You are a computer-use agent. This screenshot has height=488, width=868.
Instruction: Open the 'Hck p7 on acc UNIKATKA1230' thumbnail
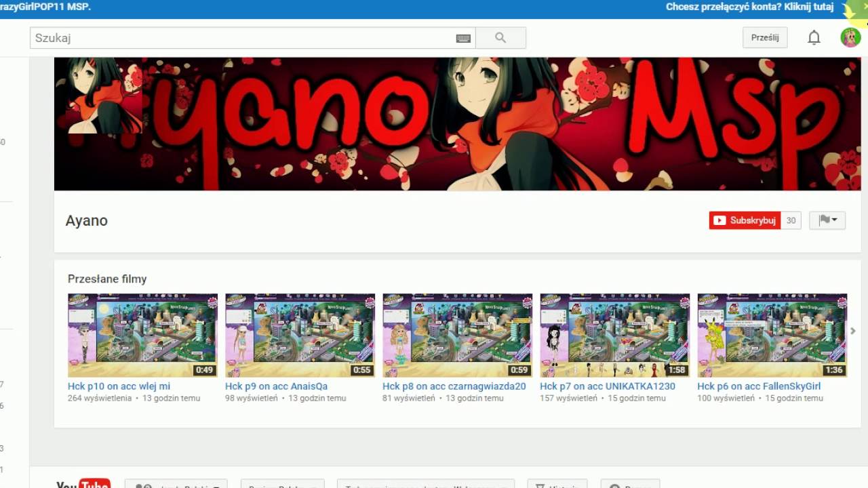point(614,335)
